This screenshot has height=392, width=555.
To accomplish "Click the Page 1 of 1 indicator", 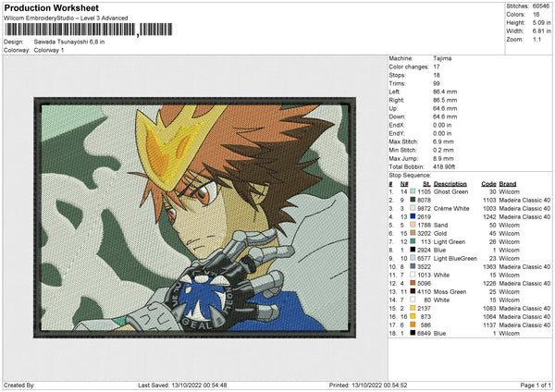I will [536, 386].
